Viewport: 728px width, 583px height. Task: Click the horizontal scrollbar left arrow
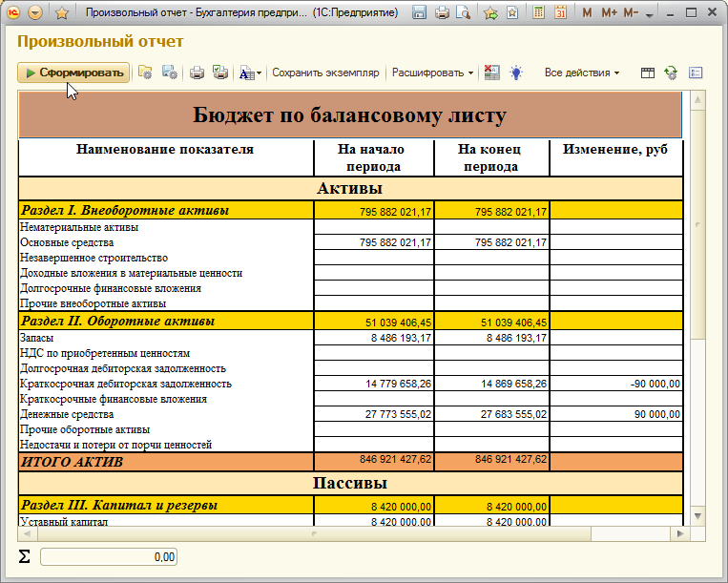(27, 533)
